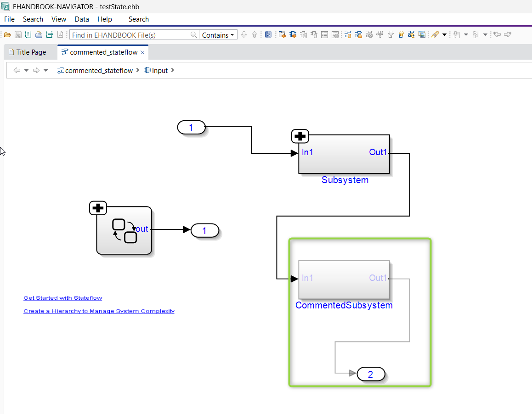This screenshot has height=414, width=532.
Task: Click the green export arrow icon
Action: 50,34
